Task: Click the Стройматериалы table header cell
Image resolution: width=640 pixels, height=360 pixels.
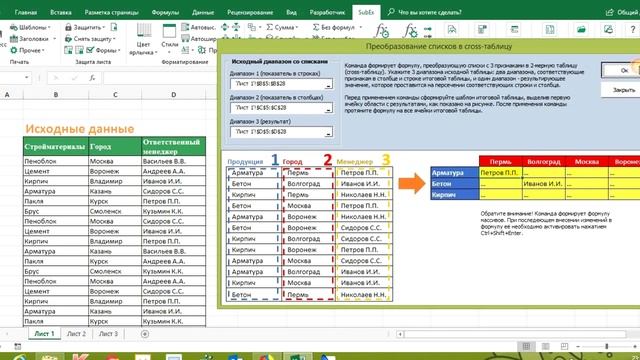Action: point(56,147)
